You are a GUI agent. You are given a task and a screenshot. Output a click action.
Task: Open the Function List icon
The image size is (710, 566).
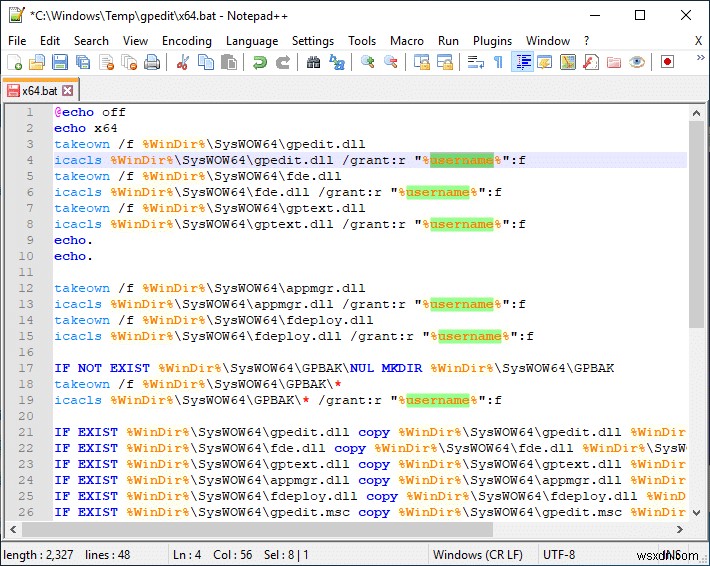[x=591, y=62]
